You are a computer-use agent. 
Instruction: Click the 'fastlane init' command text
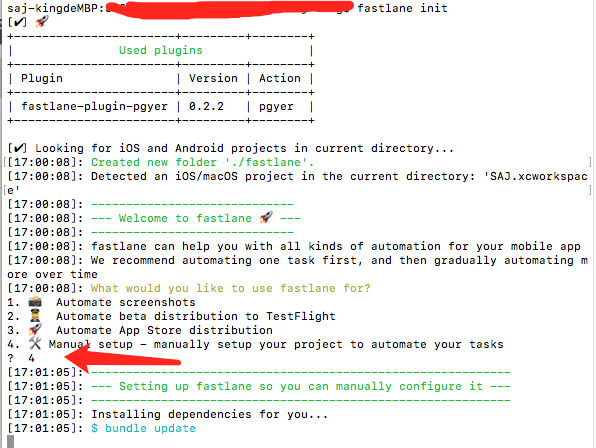(402, 8)
